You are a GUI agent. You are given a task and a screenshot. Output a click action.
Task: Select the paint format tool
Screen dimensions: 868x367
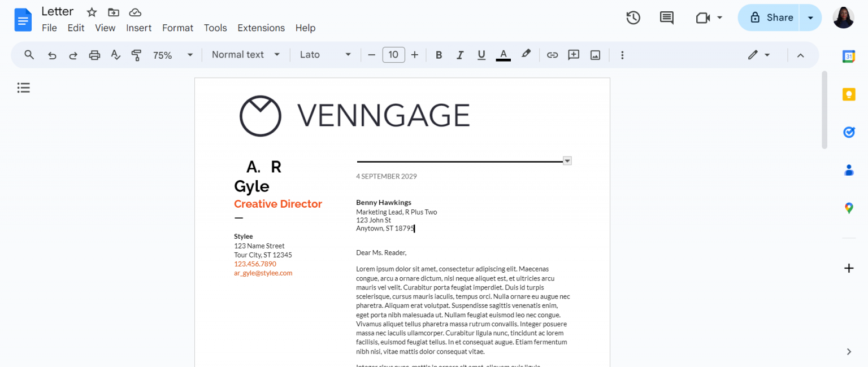(136, 54)
